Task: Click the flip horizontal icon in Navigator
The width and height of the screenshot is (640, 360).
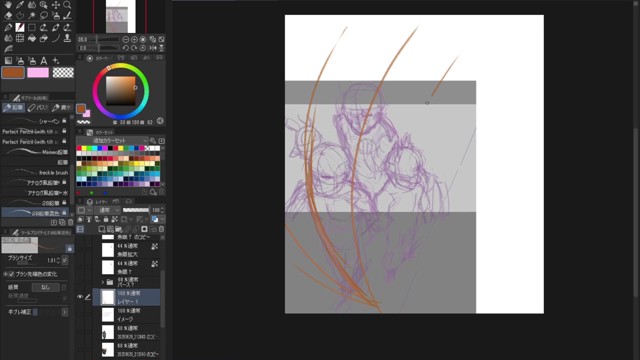Action: coord(153,48)
